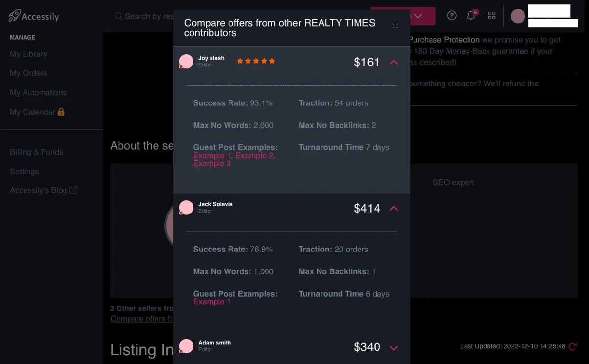Click the $161 price
Image resolution: width=589 pixels, height=364 pixels.
(x=367, y=62)
